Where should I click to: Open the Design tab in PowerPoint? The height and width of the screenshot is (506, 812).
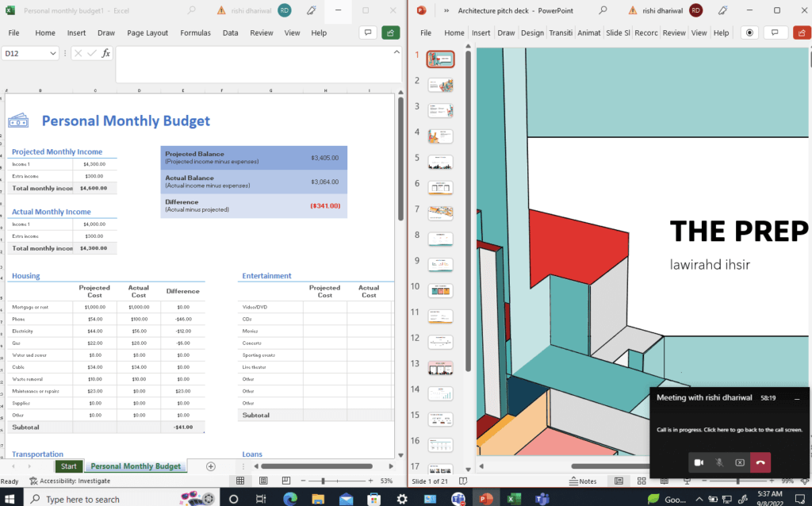pyautogui.click(x=532, y=33)
